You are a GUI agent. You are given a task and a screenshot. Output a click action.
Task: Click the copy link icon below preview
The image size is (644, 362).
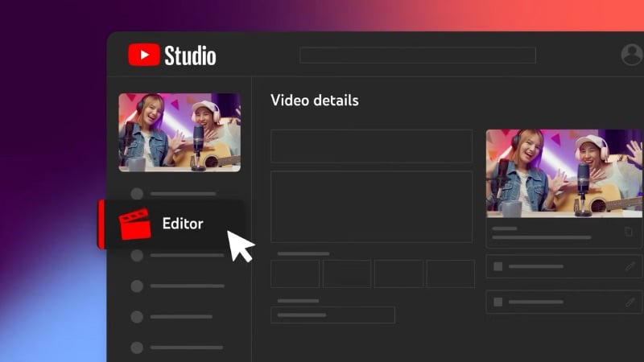click(629, 232)
